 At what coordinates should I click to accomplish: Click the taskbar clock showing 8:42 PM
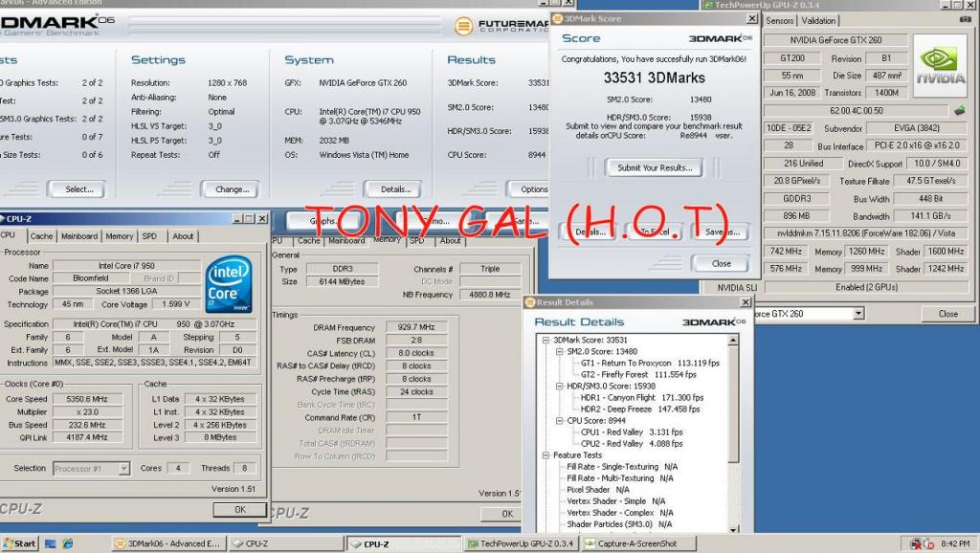955,543
